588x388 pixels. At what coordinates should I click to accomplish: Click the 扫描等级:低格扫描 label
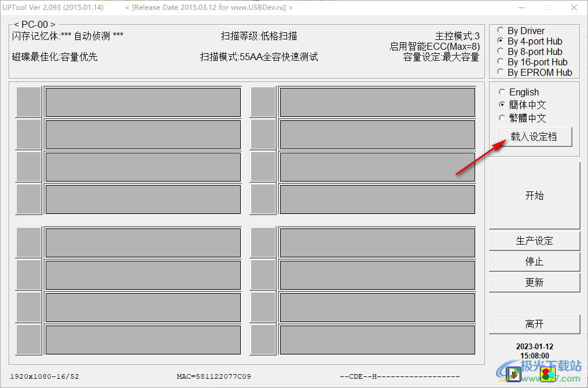(259, 36)
